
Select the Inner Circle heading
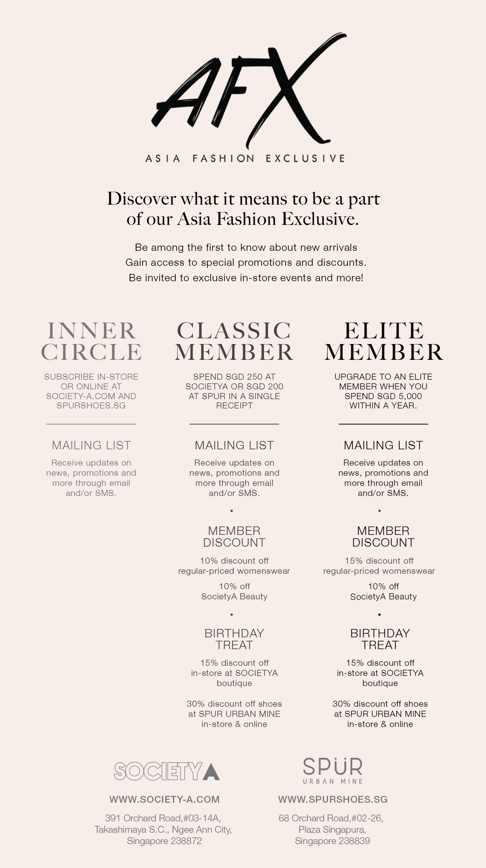pyautogui.click(x=92, y=341)
